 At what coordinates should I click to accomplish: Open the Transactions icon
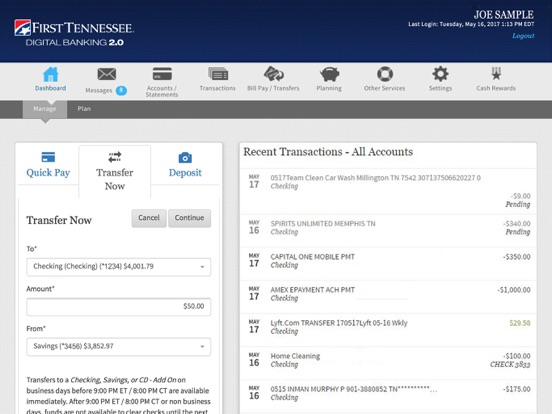point(218,74)
